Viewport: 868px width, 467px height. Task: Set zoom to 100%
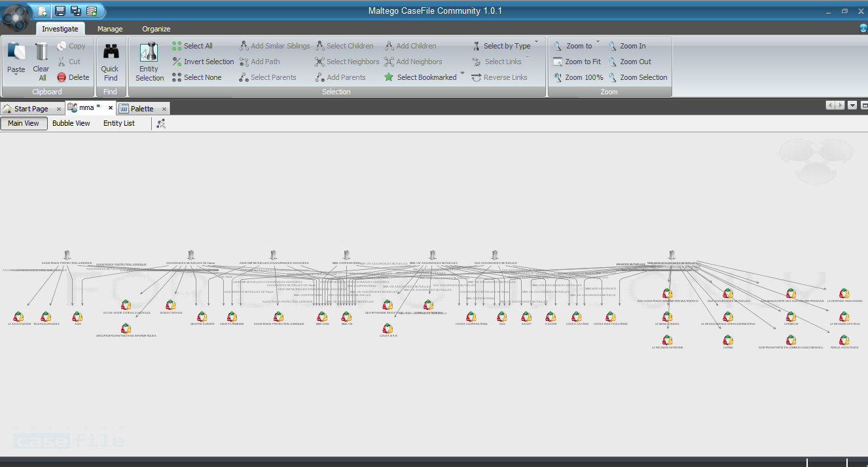578,77
